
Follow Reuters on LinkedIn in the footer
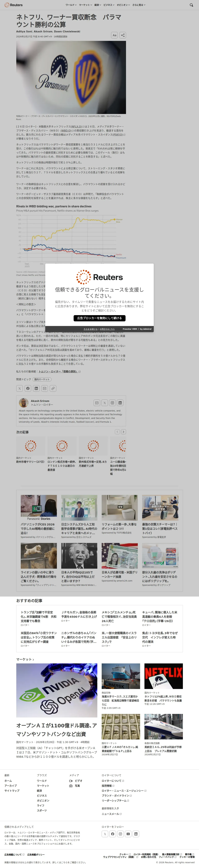(136, 834)
